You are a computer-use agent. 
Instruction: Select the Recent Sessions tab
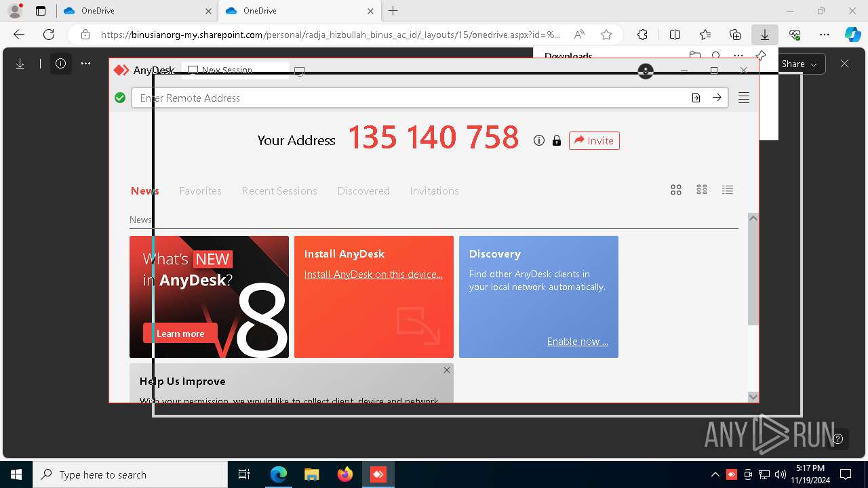(279, 191)
